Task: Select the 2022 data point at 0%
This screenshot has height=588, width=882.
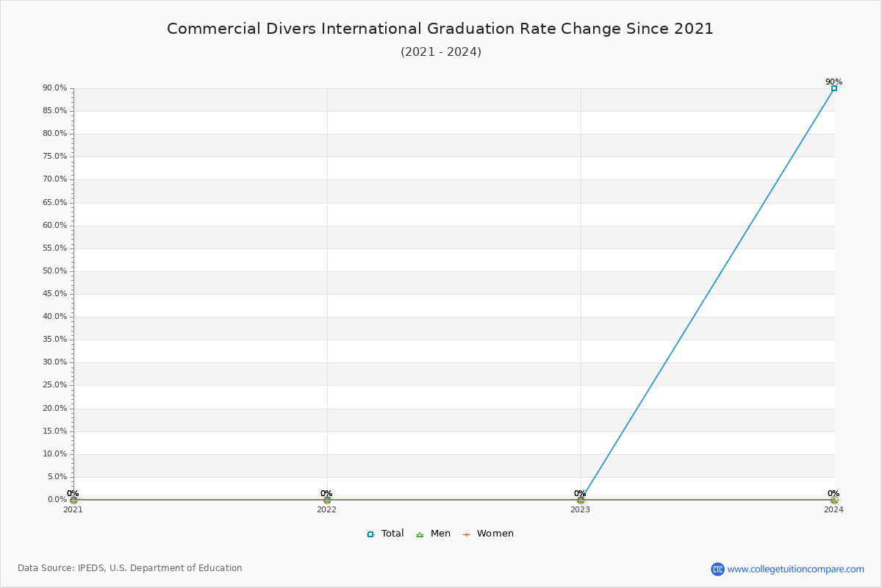Action: point(327,500)
